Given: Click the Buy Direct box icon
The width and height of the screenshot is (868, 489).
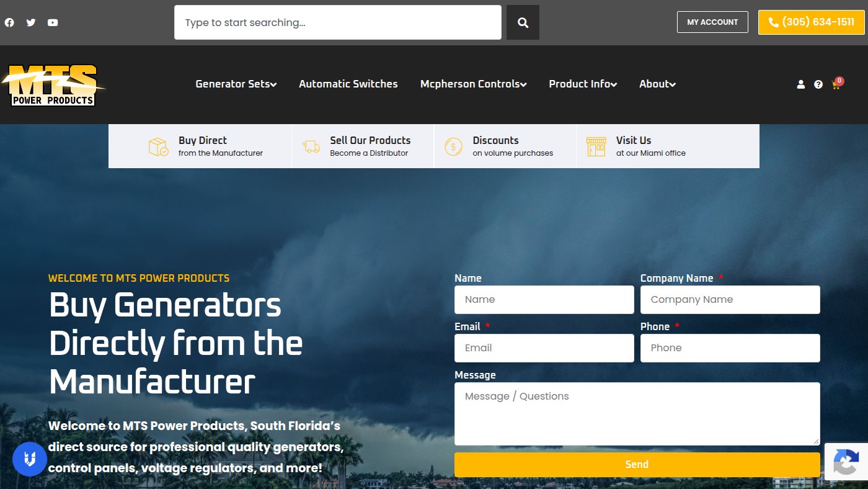Looking at the screenshot, I should [x=158, y=146].
